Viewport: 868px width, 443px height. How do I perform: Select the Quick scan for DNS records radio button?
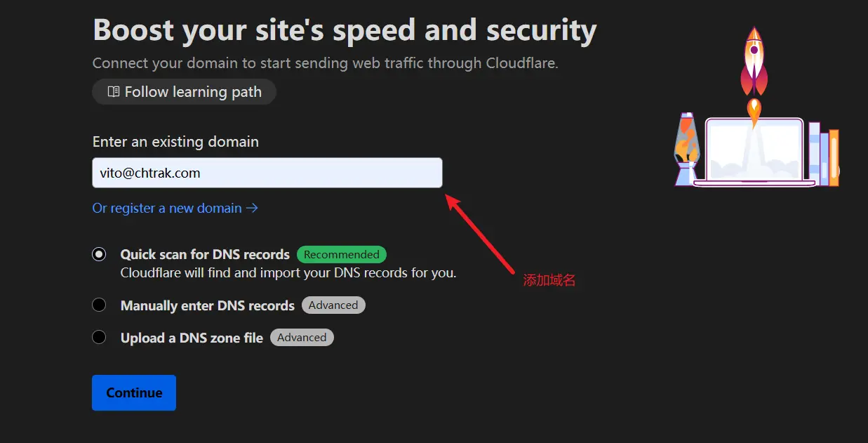[x=99, y=254]
